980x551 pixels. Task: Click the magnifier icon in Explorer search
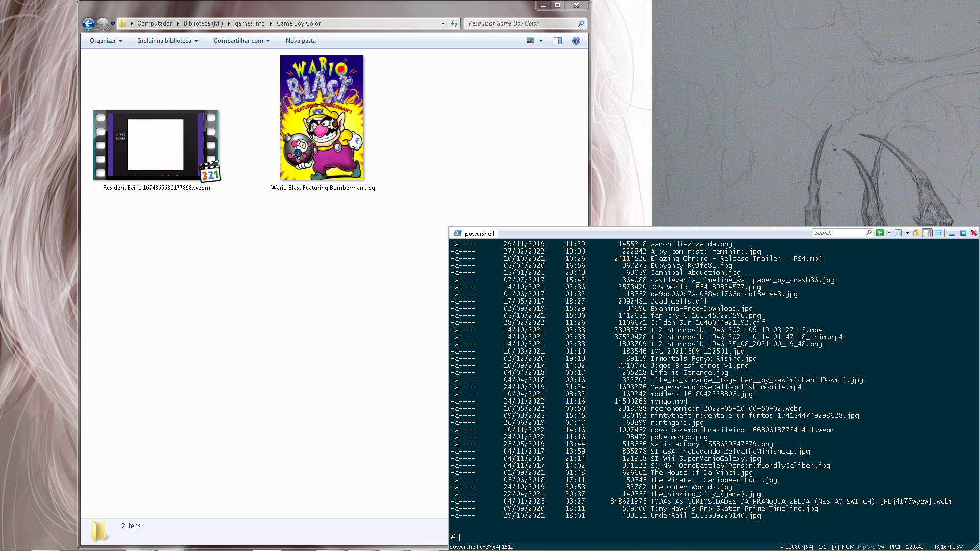[581, 23]
